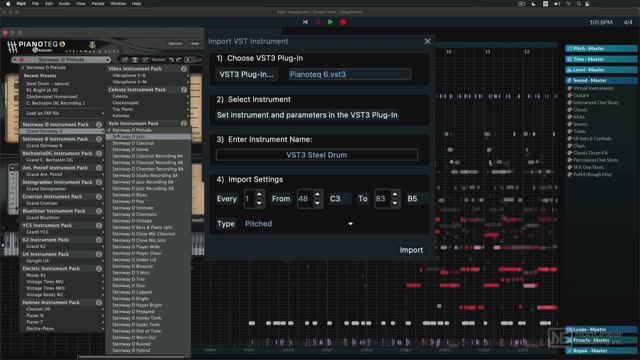Screen dimensions: 640x360
Task: Click the undo arrow in Pianoteq toolbar
Action: [171, 60]
